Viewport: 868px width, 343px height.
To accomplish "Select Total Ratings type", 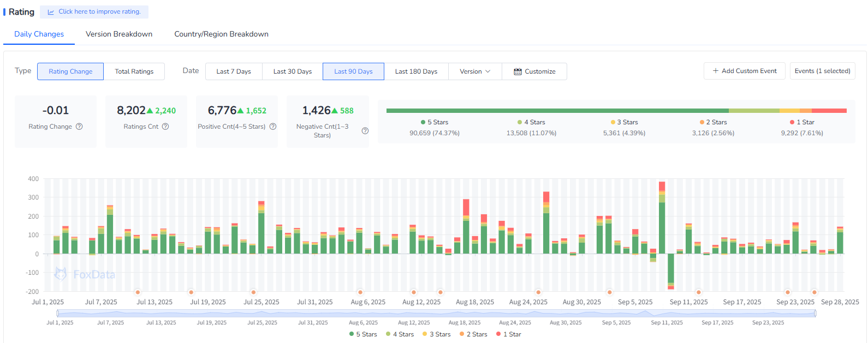I will pyautogui.click(x=134, y=71).
